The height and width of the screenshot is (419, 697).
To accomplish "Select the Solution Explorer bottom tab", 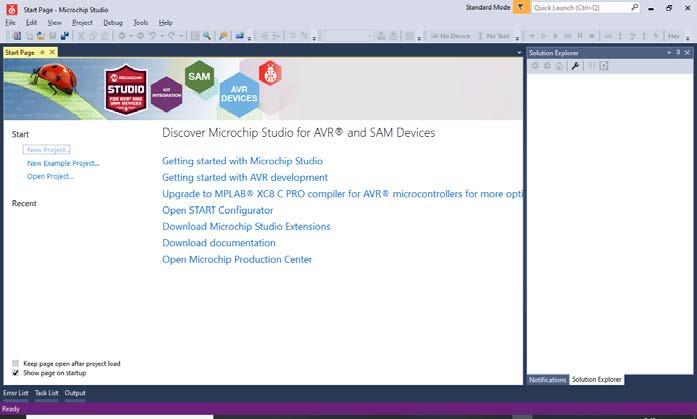I will click(x=597, y=379).
